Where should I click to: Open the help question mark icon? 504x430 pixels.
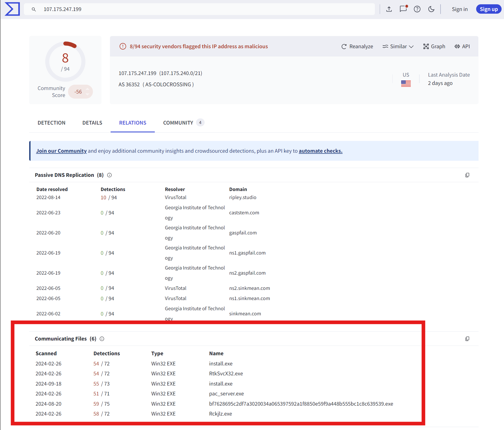coord(417,9)
